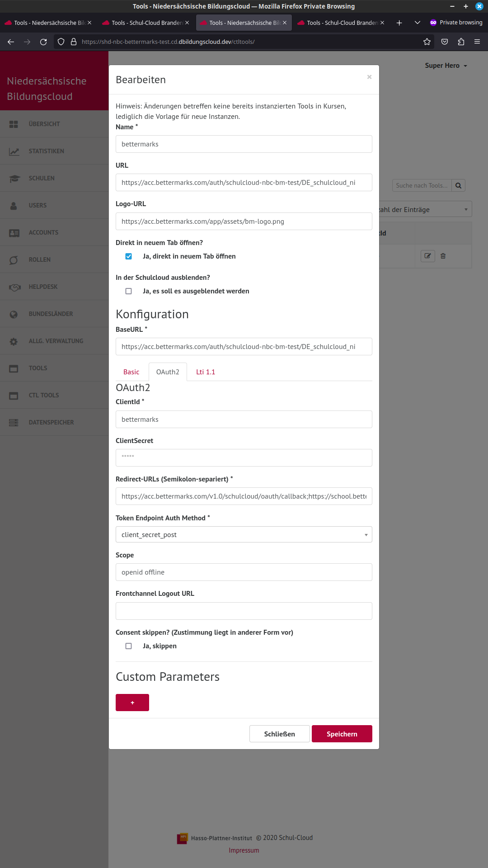Enable 'Ja, es soll es ausgeblendet werden'
This screenshot has width=488, height=868.
(x=129, y=291)
